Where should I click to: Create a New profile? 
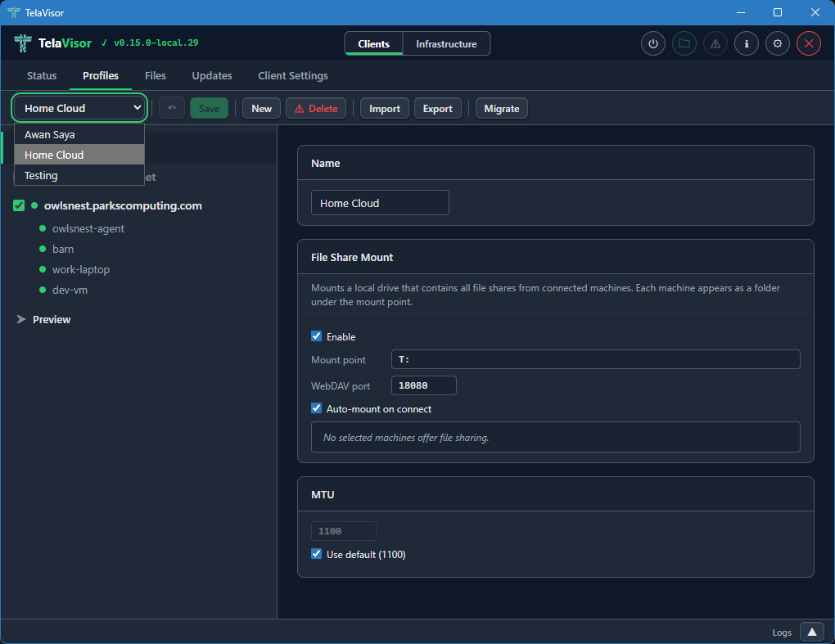pyautogui.click(x=261, y=108)
